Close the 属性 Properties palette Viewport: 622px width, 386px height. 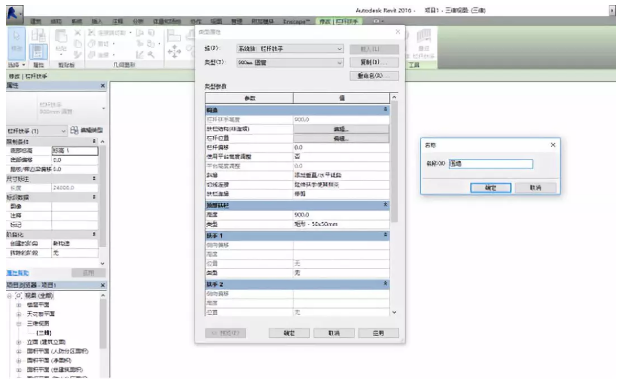103,86
